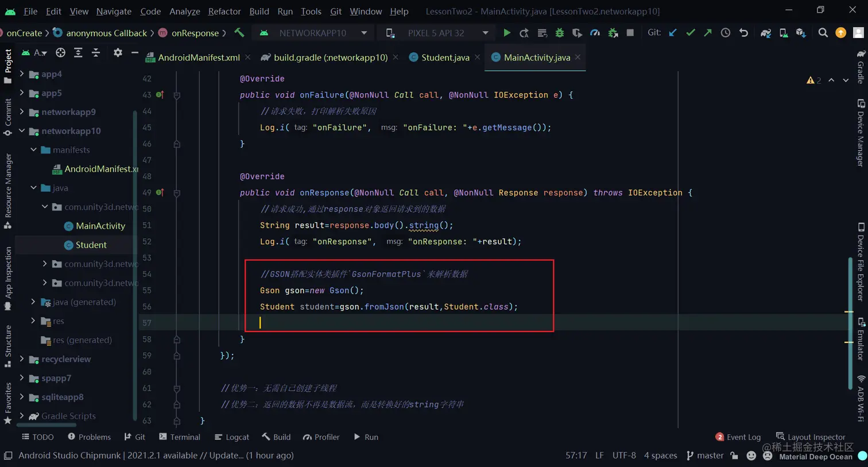The width and height of the screenshot is (868, 467).
Task: Open the Refactor menu
Action: click(224, 11)
